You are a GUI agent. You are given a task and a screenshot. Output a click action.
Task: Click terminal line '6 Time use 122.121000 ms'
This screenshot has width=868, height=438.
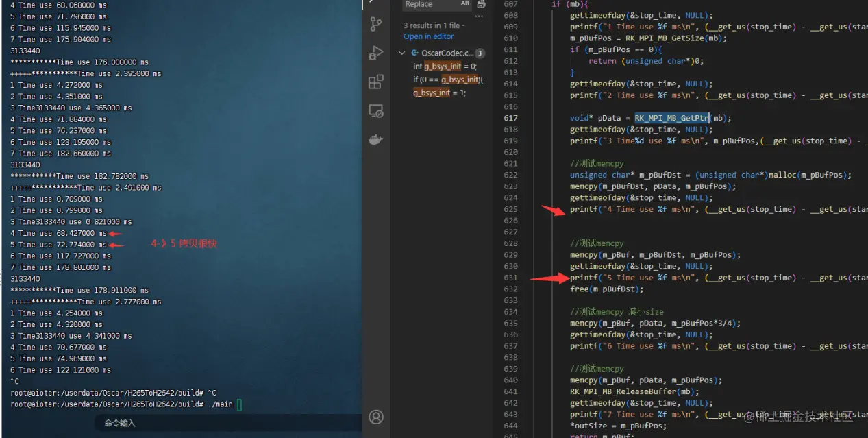60,370
